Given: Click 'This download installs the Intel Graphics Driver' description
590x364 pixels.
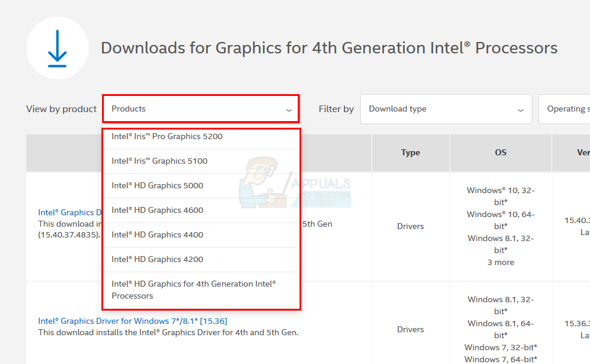Looking at the screenshot, I should coord(168,333).
